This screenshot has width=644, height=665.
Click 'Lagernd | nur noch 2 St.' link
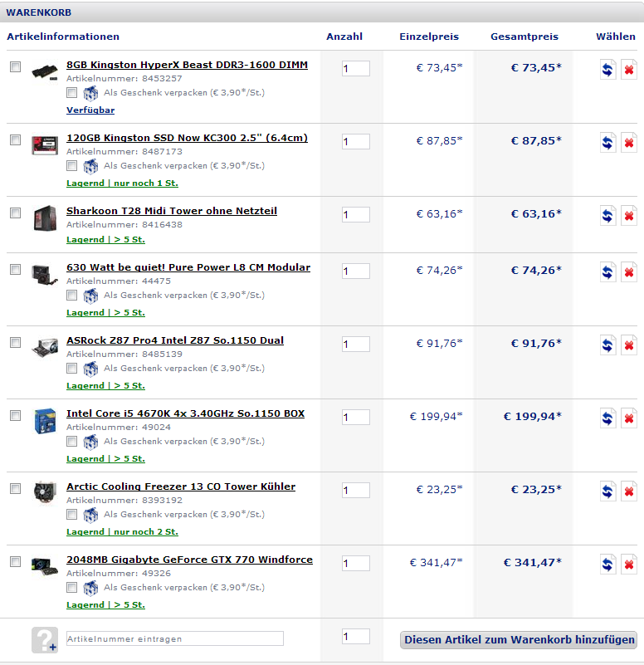pyautogui.click(x=122, y=532)
